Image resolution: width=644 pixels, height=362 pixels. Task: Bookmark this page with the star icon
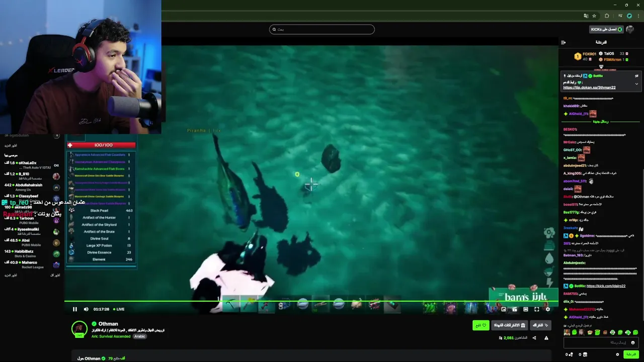[594, 16]
